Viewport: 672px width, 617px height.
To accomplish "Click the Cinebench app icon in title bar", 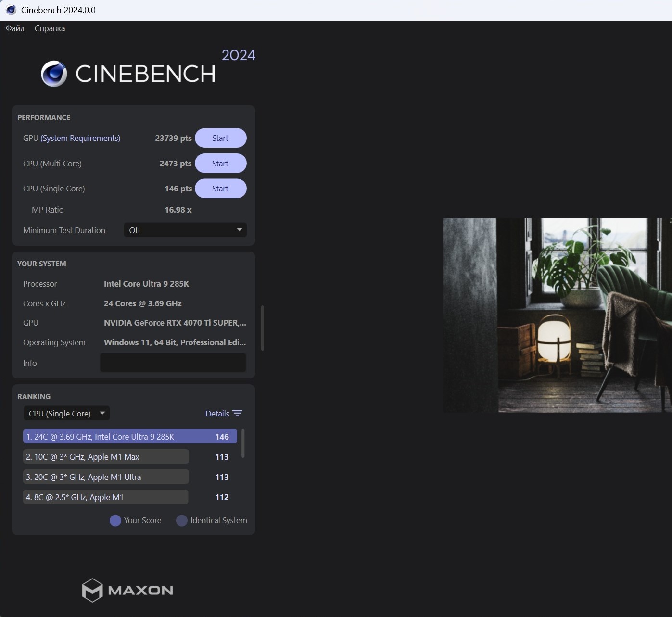I will 11,10.
